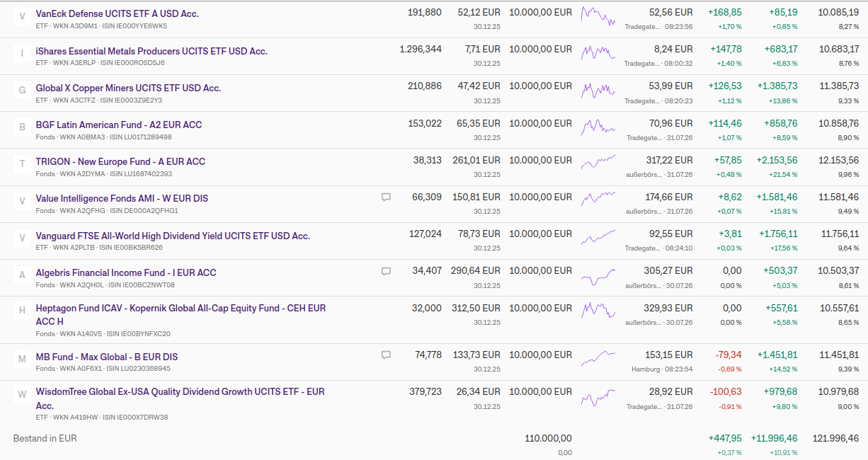Viewport: 868px width, 460px height.
Task: Click the W badge for WisdomTree ETF
Action: pos(22,393)
